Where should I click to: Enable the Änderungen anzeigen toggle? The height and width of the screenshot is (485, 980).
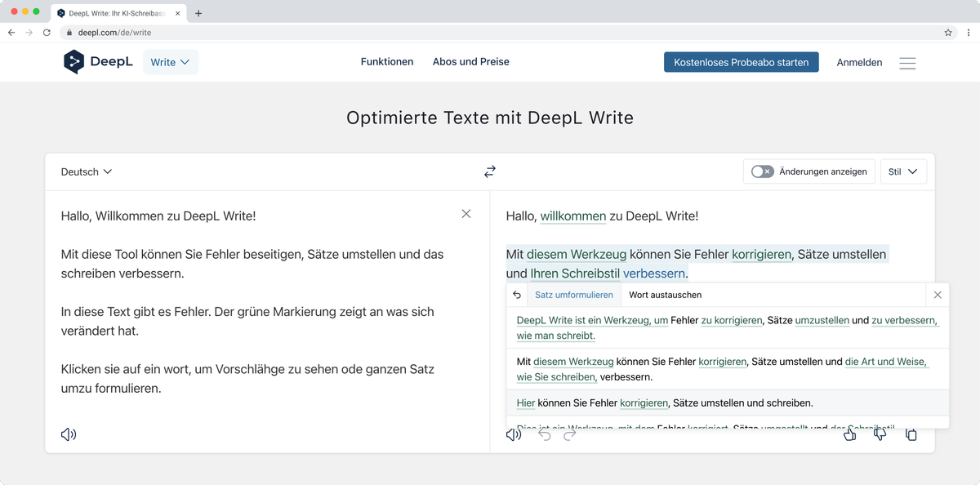761,171
